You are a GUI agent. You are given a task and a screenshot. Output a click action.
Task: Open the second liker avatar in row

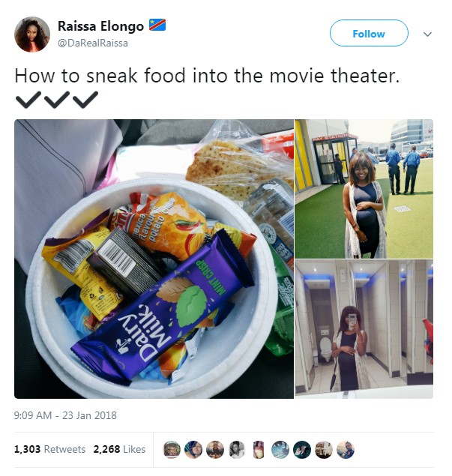pos(193,450)
